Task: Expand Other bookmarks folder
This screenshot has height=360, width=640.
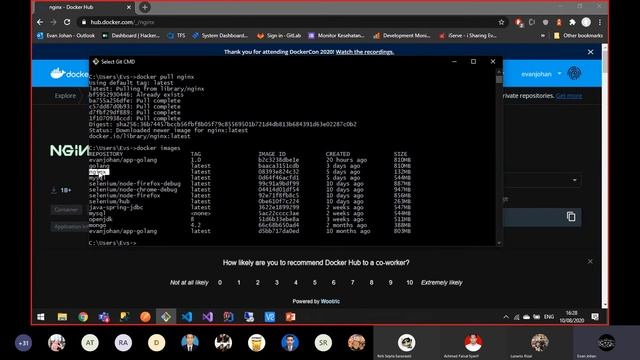Action: [578, 36]
